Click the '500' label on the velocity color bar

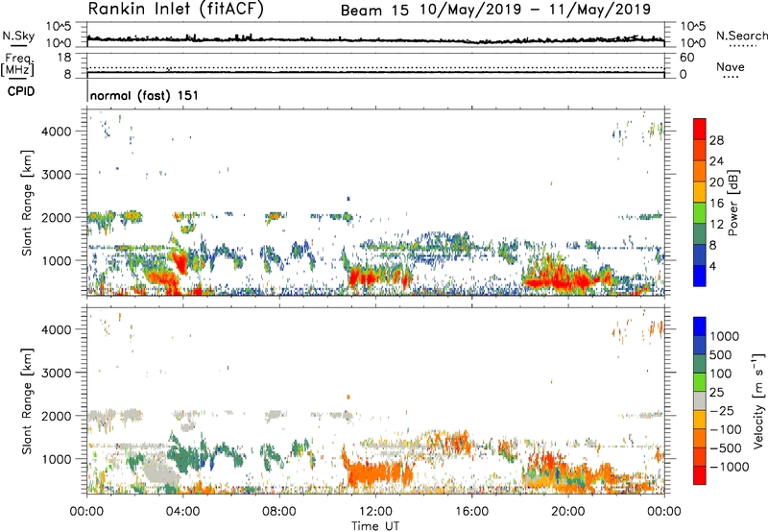tap(723, 355)
